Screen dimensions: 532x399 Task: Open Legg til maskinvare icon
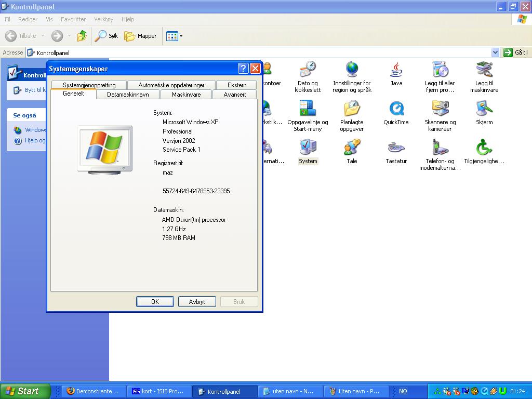pyautogui.click(x=484, y=77)
